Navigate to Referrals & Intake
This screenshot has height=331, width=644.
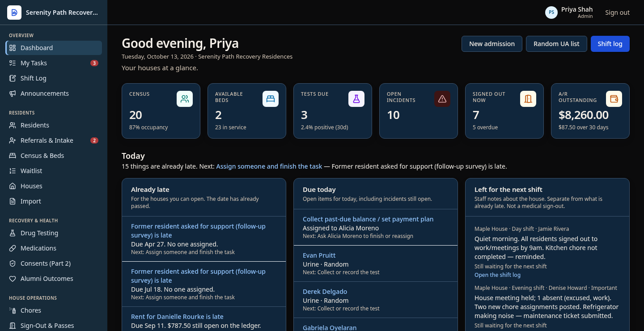(x=54, y=140)
